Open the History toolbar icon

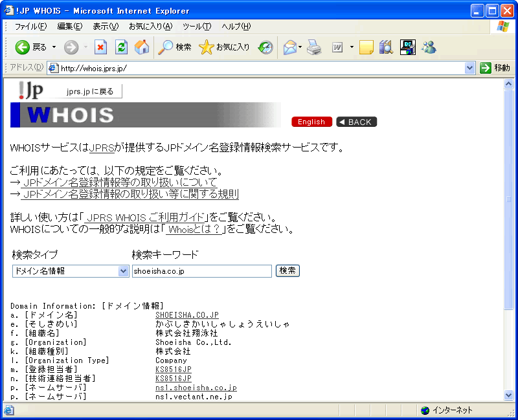click(265, 47)
